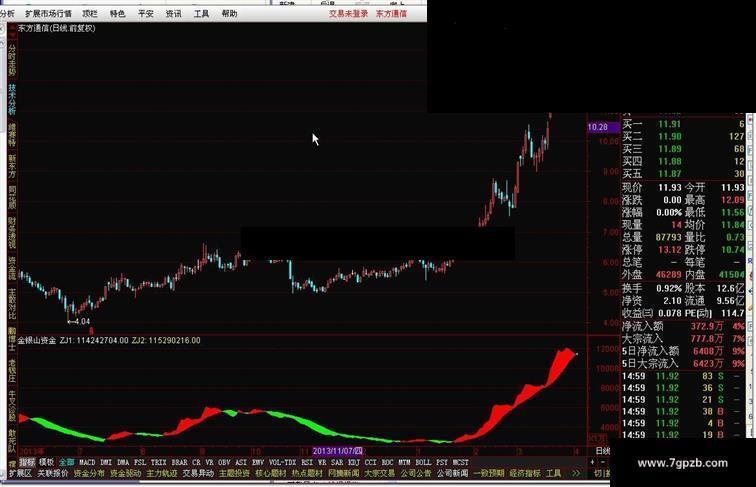
Task: Click the 东方通信 stock name link
Action: click(392, 14)
